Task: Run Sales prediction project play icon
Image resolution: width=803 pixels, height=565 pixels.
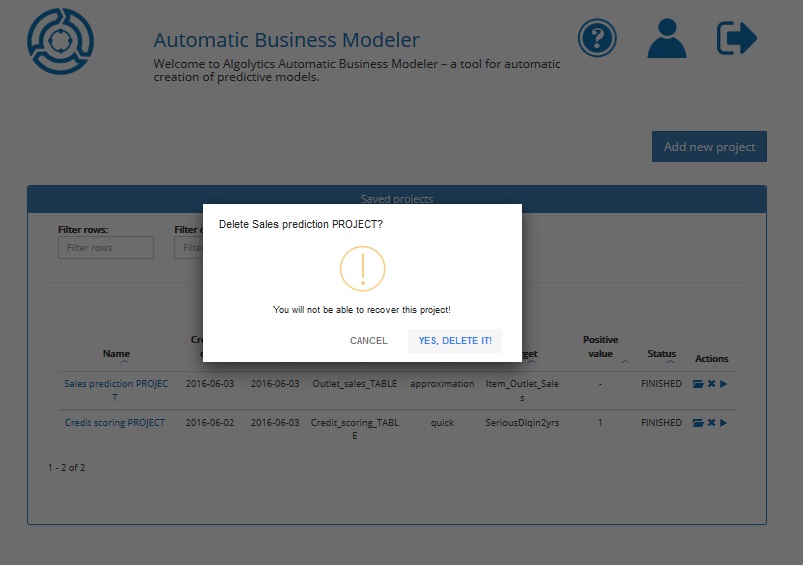Action: (x=723, y=384)
